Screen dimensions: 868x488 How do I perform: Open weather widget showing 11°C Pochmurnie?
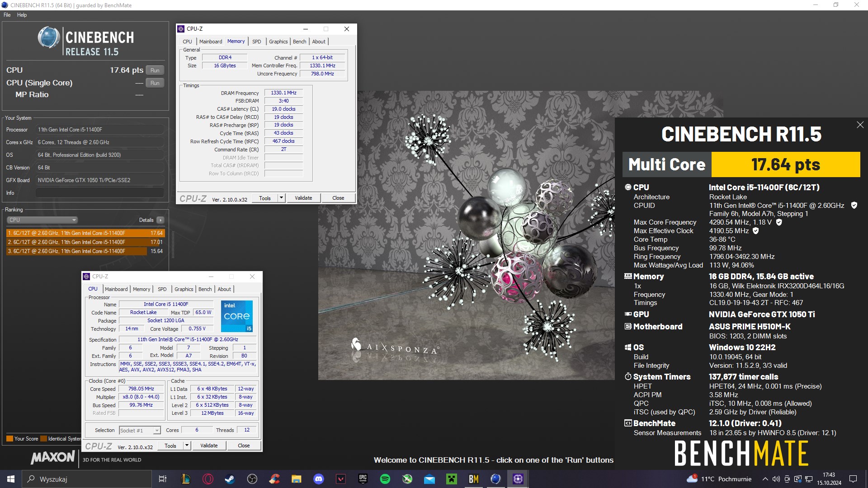pyautogui.click(x=720, y=479)
